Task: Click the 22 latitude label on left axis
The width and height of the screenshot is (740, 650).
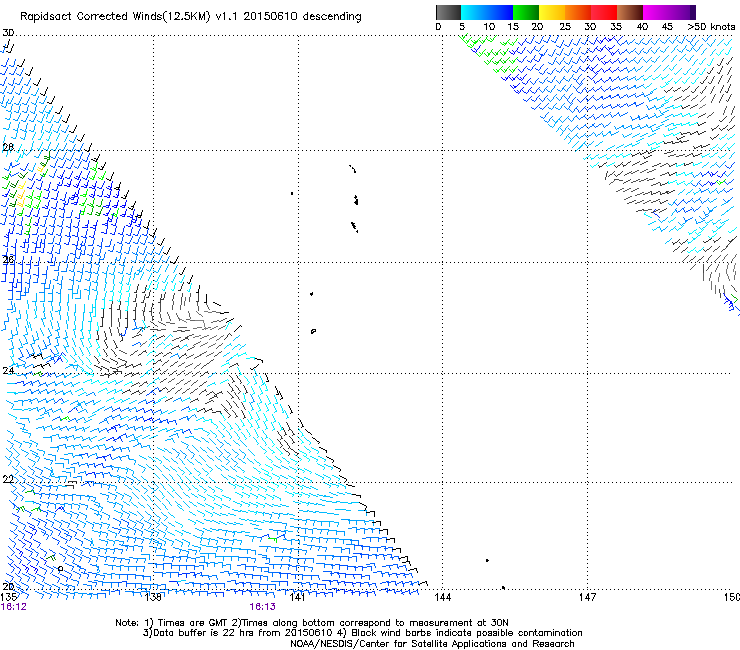Action: tap(8, 479)
